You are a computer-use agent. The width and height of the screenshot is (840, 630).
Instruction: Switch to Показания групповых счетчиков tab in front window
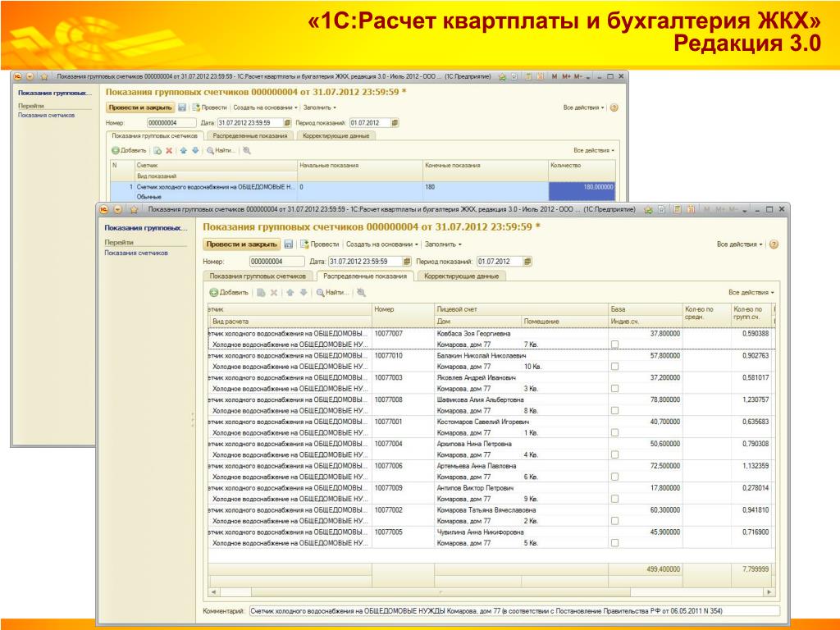pyautogui.click(x=258, y=276)
